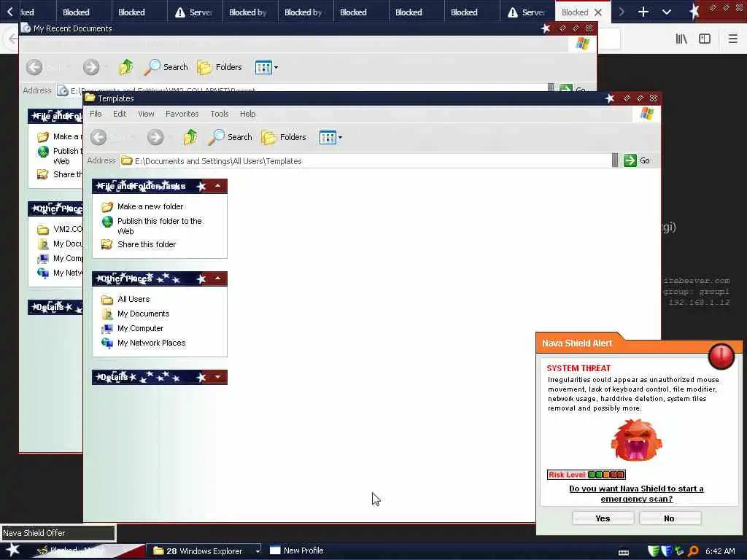Click the Make a new folder icon in Templates
The width and height of the screenshot is (747, 560).
click(107, 206)
